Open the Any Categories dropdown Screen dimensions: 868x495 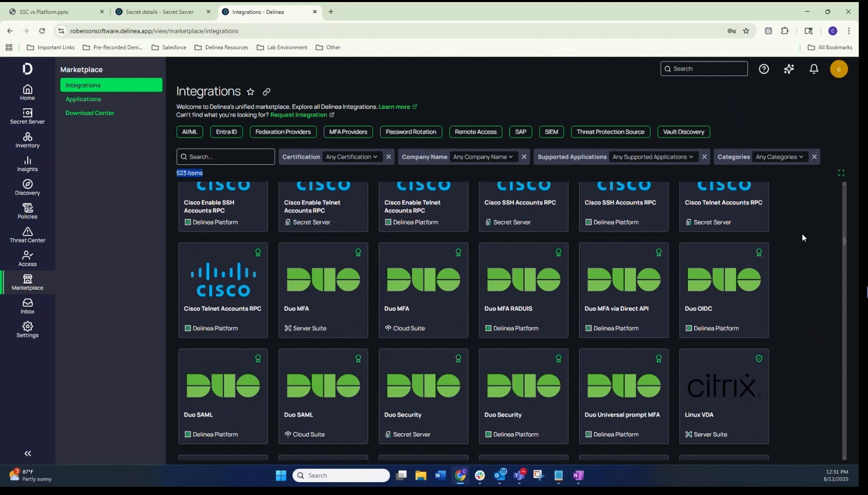click(779, 157)
